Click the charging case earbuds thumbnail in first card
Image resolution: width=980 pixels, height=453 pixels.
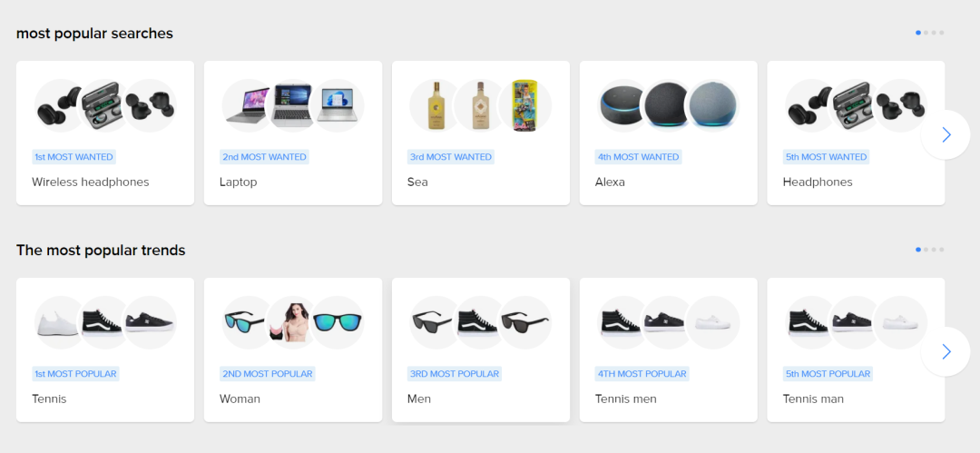[x=105, y=105]
